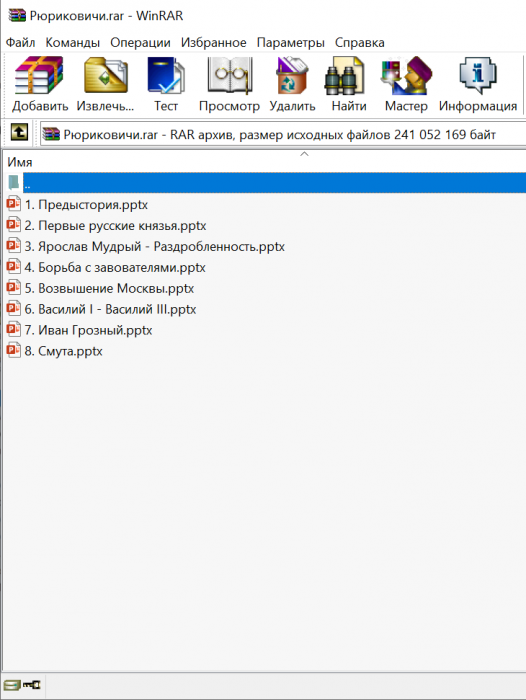Open the Файл menu
This screenshot has height=700, width=526.
point(20,42)
